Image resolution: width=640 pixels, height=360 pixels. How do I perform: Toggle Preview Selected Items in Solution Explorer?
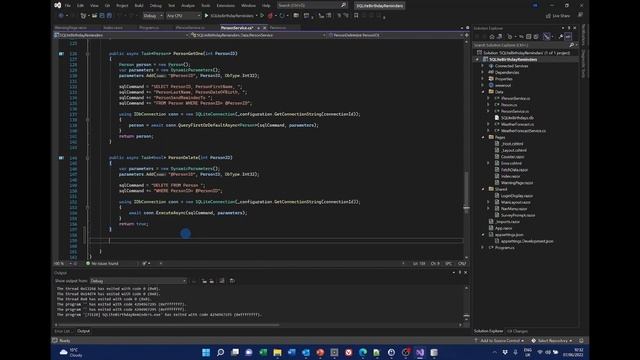click(568, 37)
